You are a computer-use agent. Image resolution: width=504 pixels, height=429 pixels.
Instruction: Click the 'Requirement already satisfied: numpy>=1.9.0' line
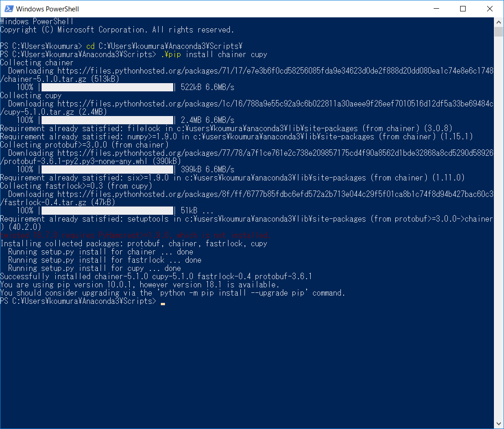tap(237, 137)
